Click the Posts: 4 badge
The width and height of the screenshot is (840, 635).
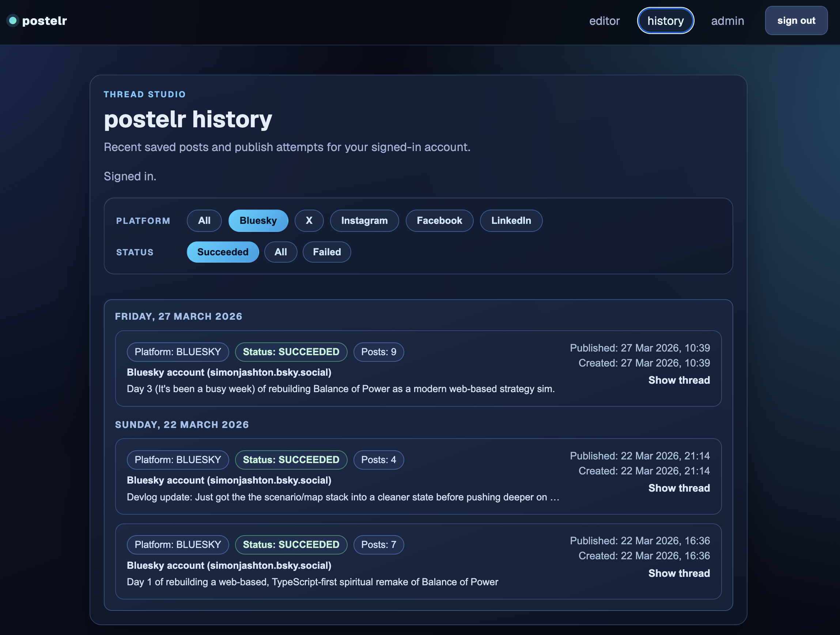click(x=379, y=460)
